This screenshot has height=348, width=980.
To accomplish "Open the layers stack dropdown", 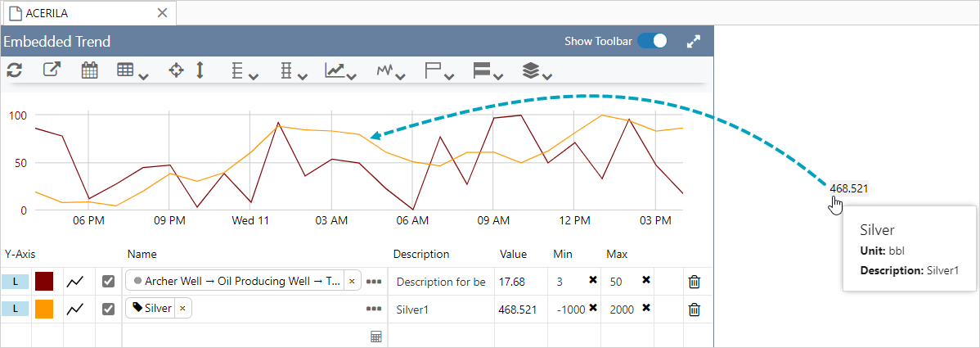I will (537, 71).
